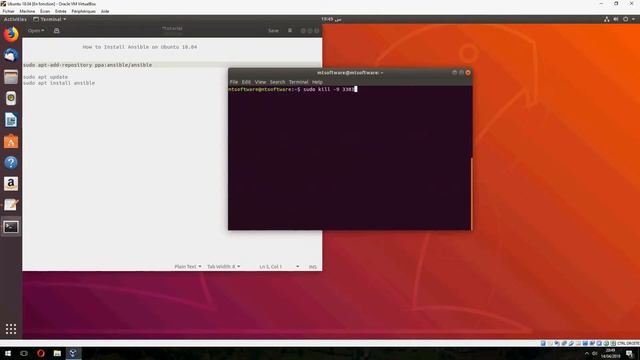Click Save in the text editor

(x=273, y=31)
